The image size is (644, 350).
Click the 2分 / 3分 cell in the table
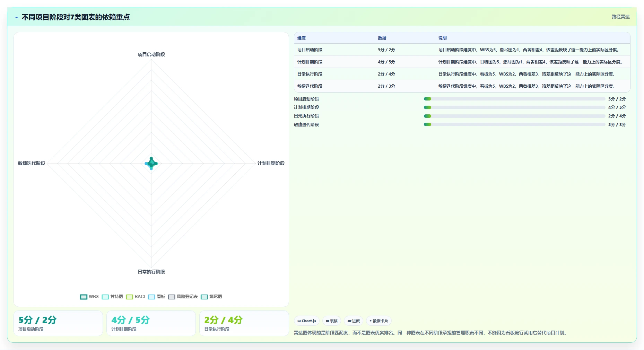tap(386, 86)
